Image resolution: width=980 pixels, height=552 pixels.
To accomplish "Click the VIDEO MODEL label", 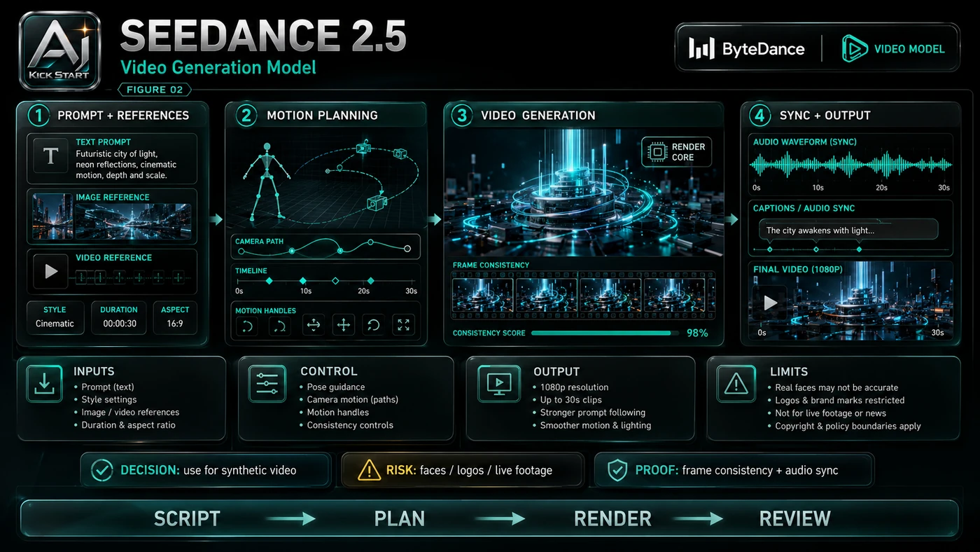I will click(x=909, y=49).
